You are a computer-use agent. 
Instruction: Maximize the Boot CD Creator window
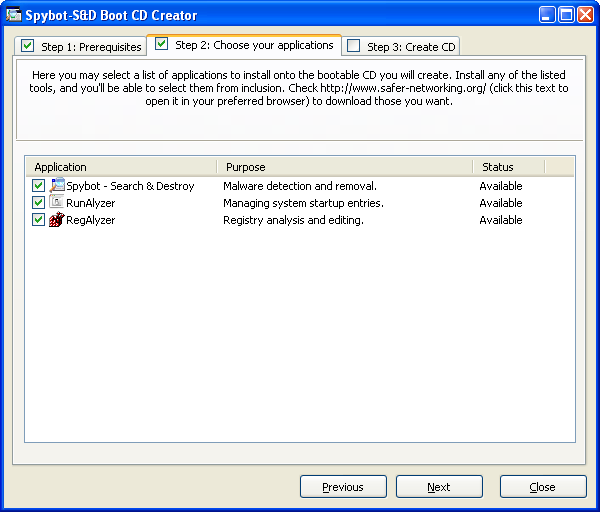[x=566, y=15]
